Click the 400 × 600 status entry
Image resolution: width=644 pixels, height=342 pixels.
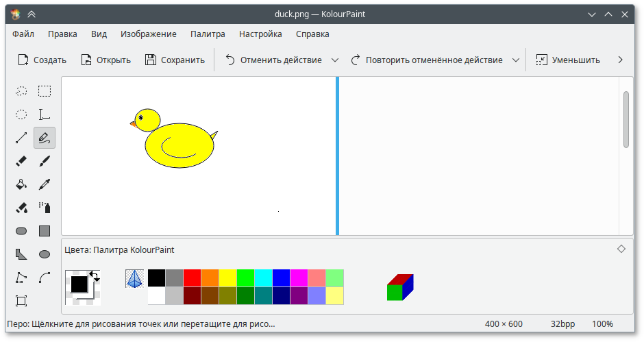504,324
